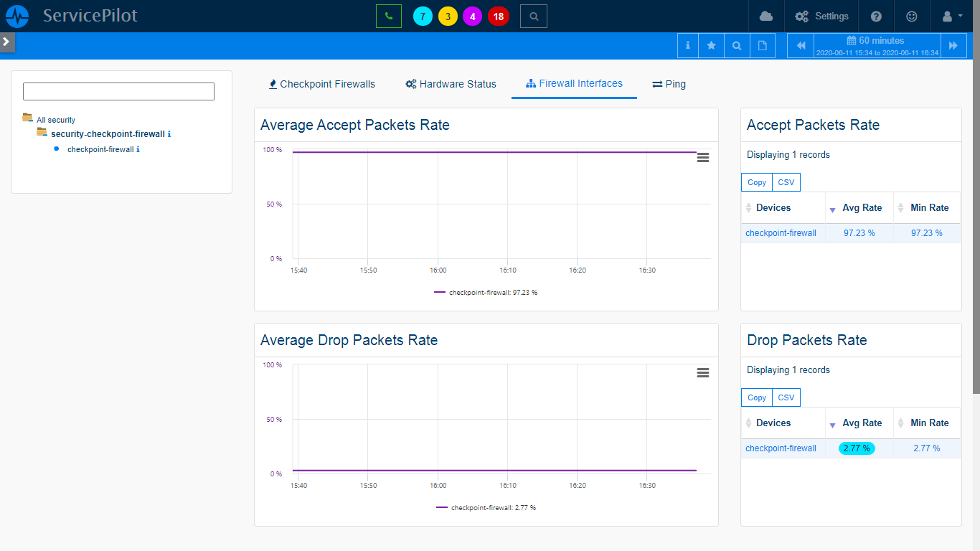The height and width of the screenshot is (551, 980).
Task: Switch to the Hardware Status tab
Action: [451, 84]
